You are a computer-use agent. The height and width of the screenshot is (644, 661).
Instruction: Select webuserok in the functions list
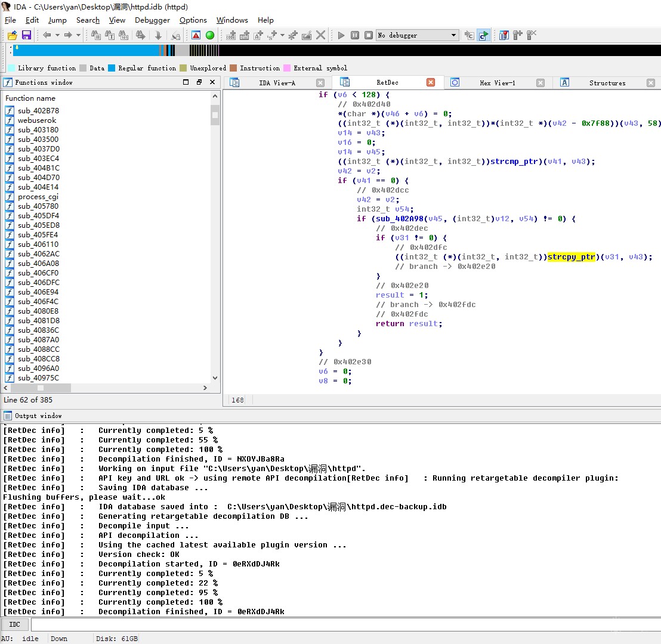click(x=37, y=120)
